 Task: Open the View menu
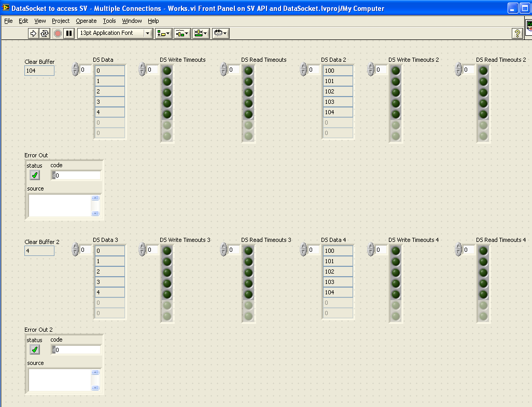(x=40, y=21)
